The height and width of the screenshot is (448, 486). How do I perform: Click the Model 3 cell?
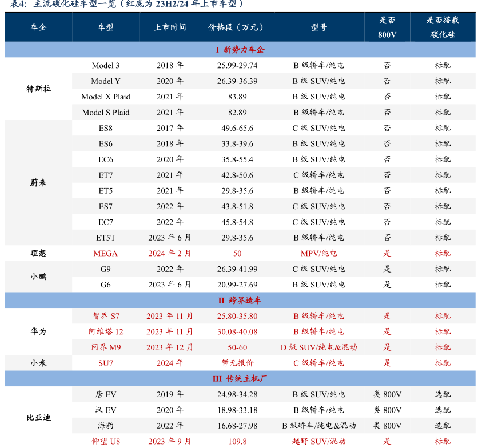pyautogui.click(x=106, y=66)
